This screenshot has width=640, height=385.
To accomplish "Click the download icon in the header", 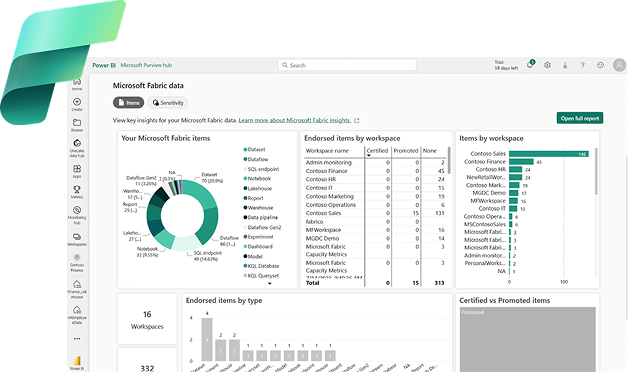I will click(565, 65).
